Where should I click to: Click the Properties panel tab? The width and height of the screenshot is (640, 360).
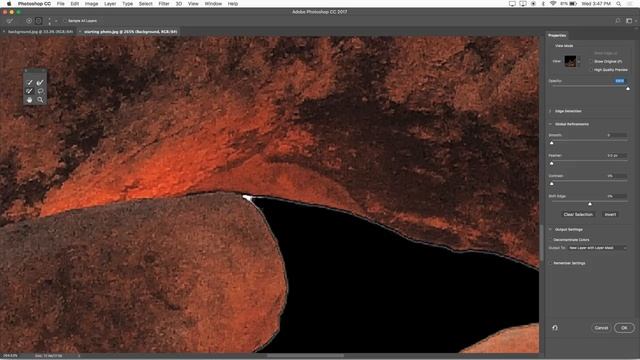pyautogui.click(x=557, y=36)
